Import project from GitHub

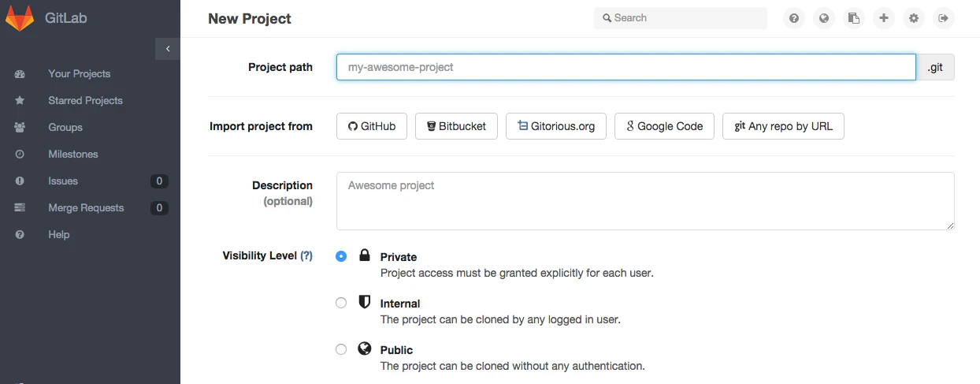(x=372, y=126)
